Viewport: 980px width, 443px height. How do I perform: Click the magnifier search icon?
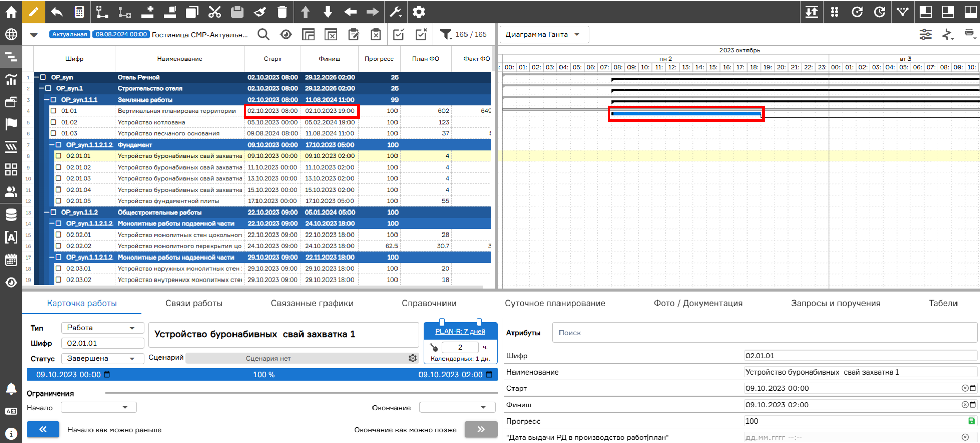coord(263,34)
